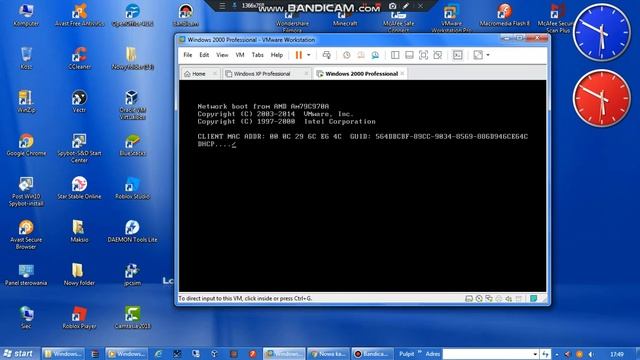Open the Bandicam bar hamburger menu
The image size is (640, 360).
point(222,6)
